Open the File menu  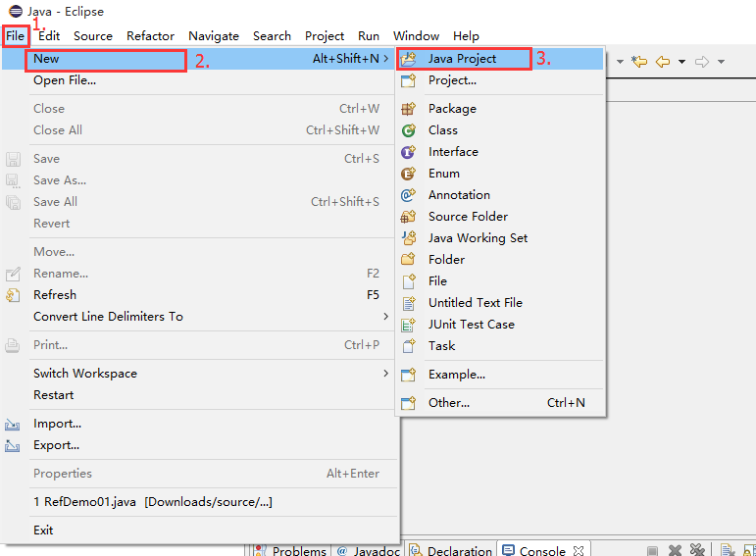(16, 36)
